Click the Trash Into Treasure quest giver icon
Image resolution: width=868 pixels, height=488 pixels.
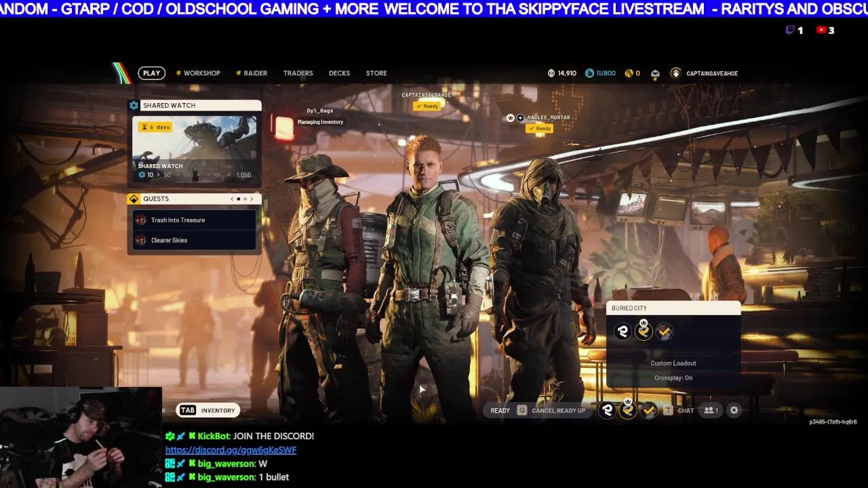140,220
